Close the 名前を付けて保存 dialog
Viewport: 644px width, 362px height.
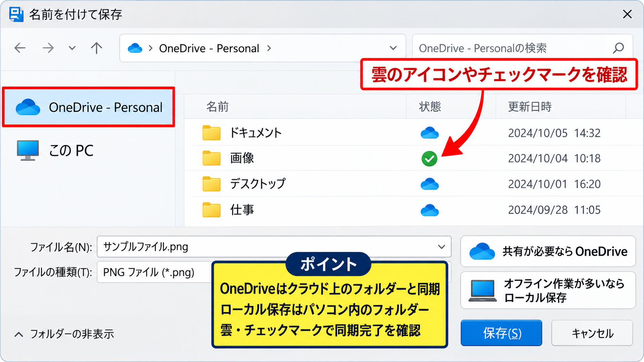coord(627,14)
